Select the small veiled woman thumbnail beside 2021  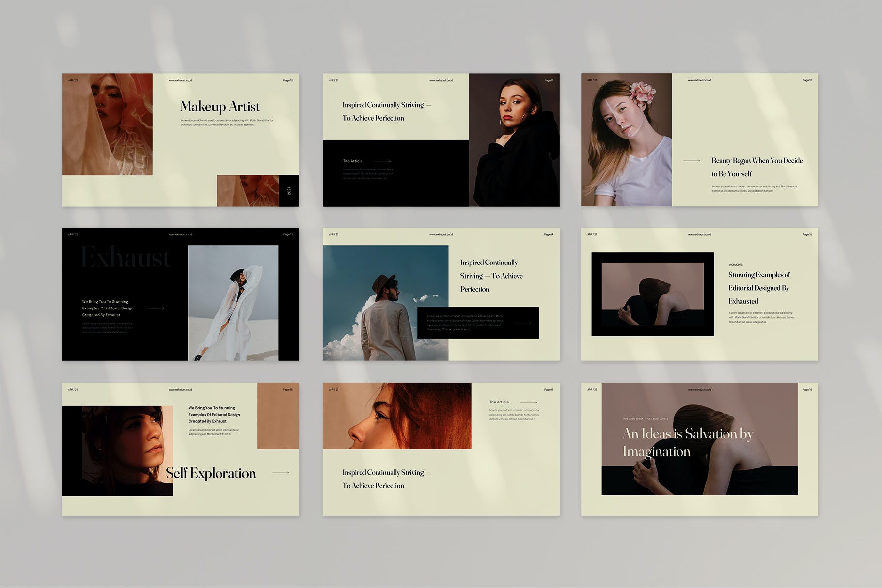click(x=248, y=191)
